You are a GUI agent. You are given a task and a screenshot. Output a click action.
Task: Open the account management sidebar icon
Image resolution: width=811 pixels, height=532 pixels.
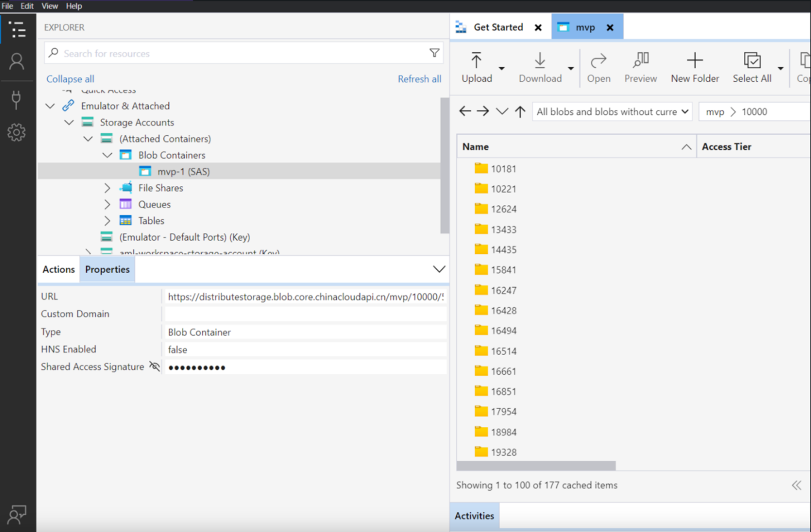click(17, 62)
